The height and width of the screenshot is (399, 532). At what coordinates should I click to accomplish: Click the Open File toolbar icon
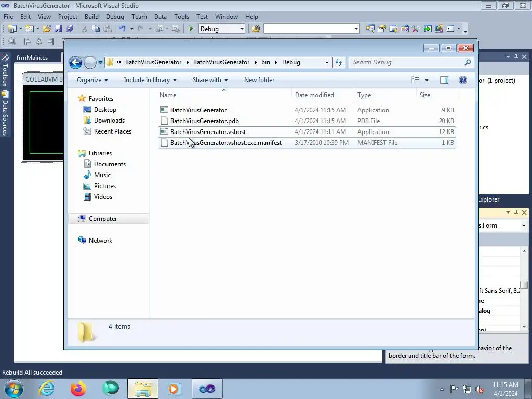point(47,29)
